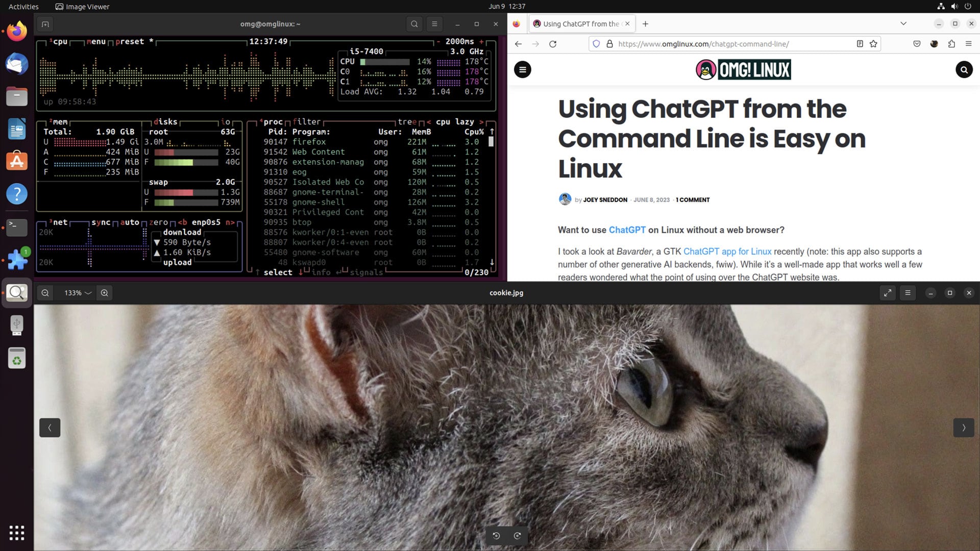Toggle the btop net auto scaling option

click(x=130, y=222)
